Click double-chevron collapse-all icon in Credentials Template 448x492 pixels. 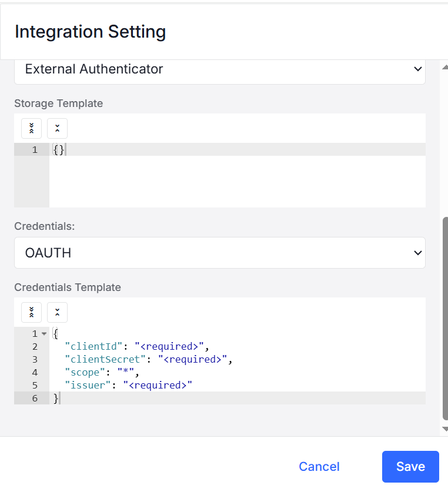(x=31, y=312)
